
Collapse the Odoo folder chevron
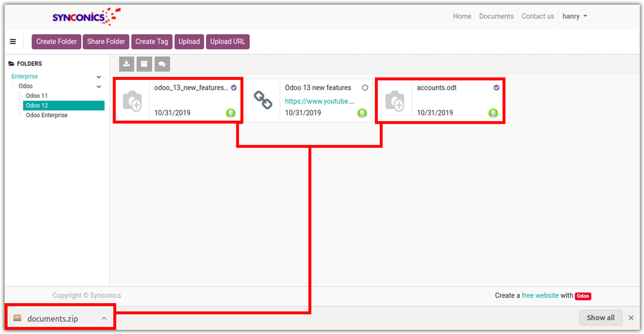point(99,86)
